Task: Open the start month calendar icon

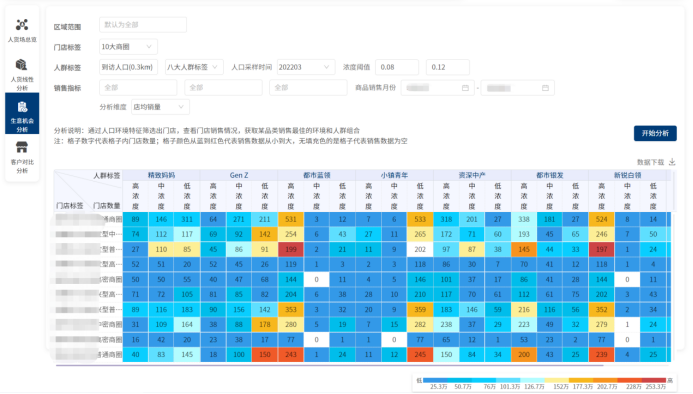Action: pos(465,88)
